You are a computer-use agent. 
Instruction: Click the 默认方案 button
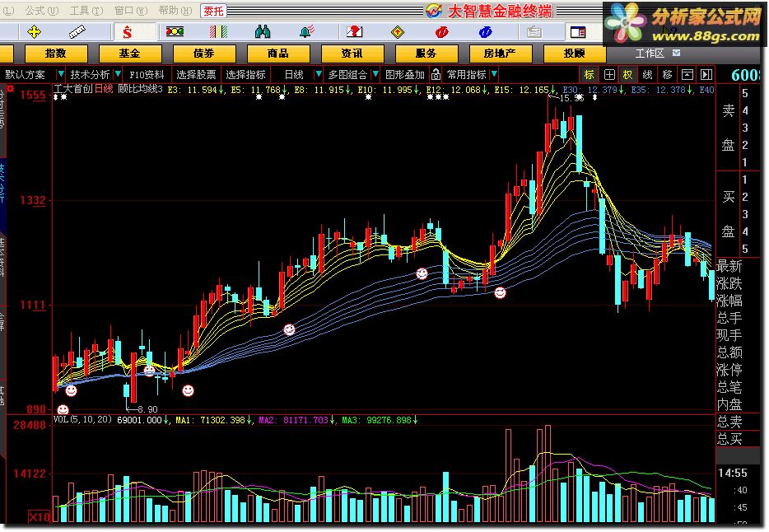25,74
